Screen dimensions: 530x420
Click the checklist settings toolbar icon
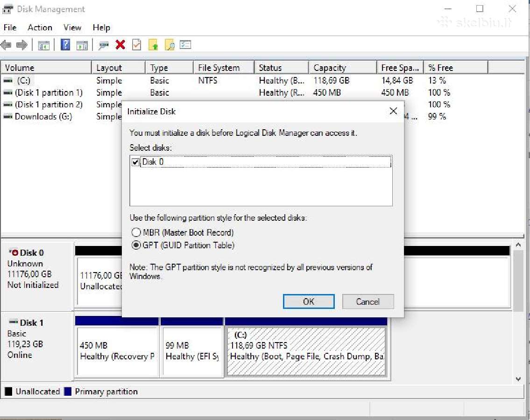pyautogui.click(x=185, y=45)
